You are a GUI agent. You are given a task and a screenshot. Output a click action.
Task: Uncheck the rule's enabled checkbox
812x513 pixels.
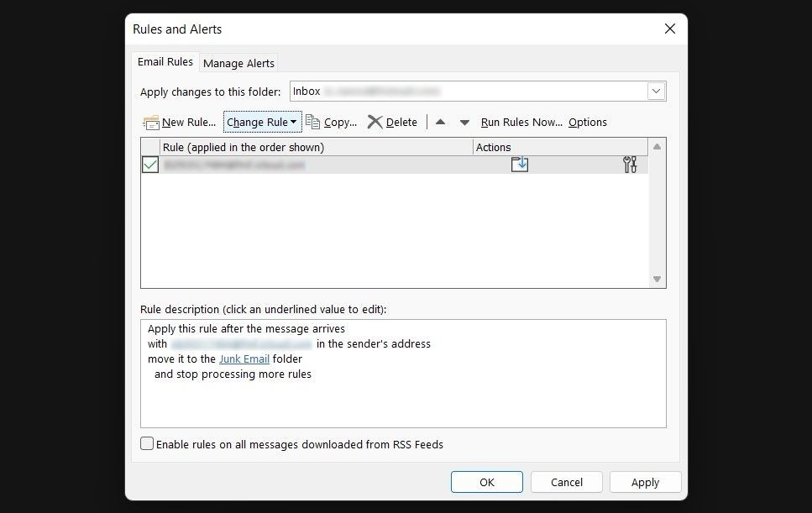coord(150,165)
